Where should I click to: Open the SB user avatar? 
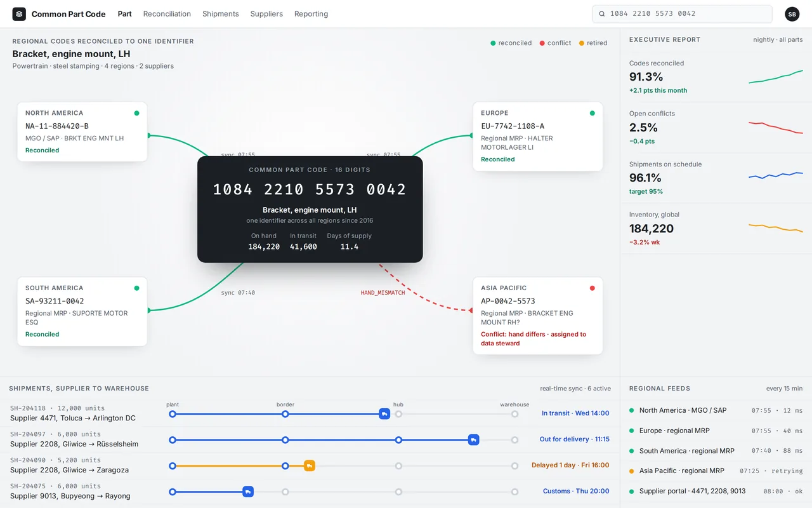[792, 14]
